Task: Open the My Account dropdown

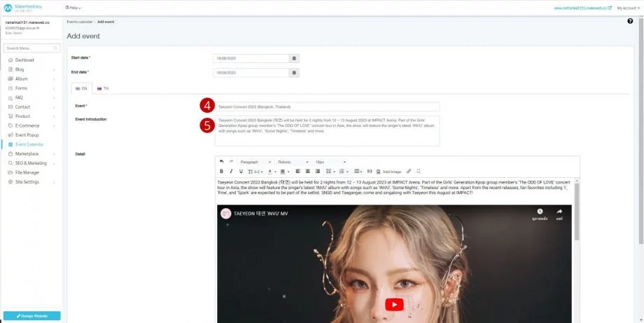Action: (x=629, y=8)
